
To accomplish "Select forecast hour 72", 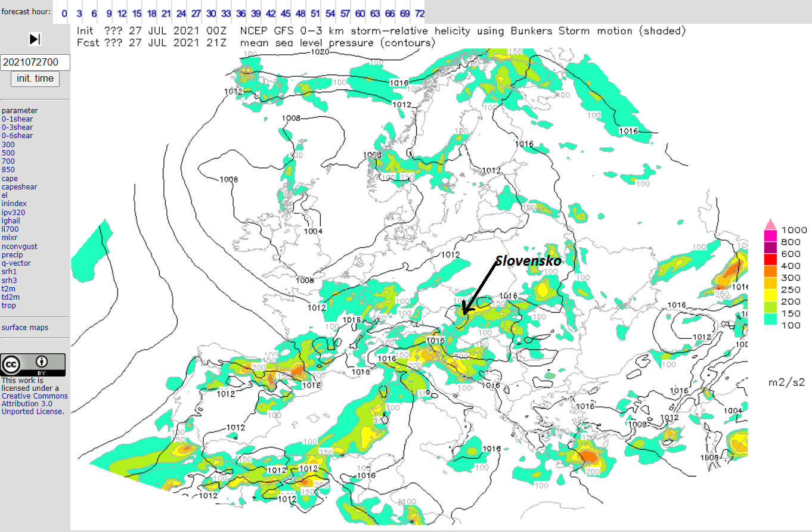I will pos(420,13).
